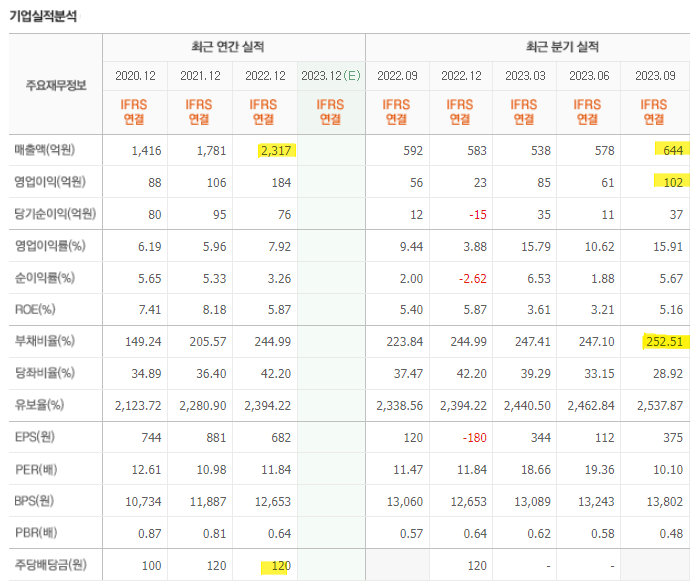Click the 2022.09 quarterly column header
Screen dimensions: 690x581
click(397, 76)
